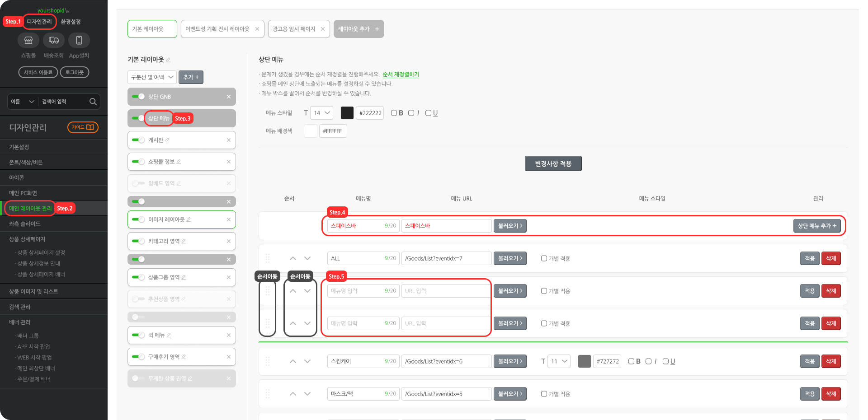Screen dimensions: 868x420
Task: Select the 기본 레이아웃 tab
Action: (x=152, y=29)
